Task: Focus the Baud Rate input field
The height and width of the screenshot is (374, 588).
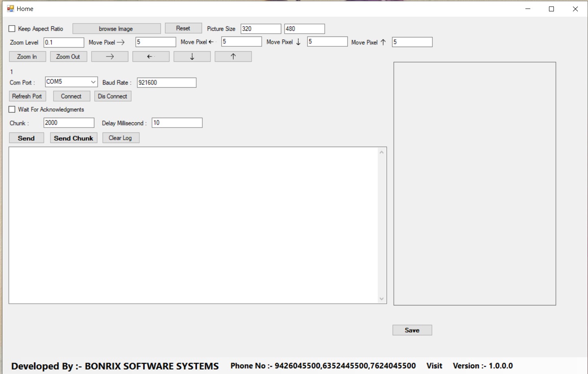Action: (166, 82)
